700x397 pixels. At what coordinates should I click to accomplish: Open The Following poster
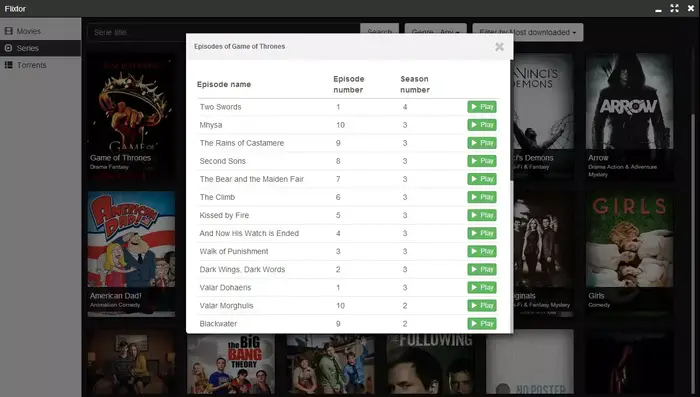coord(430,364)
